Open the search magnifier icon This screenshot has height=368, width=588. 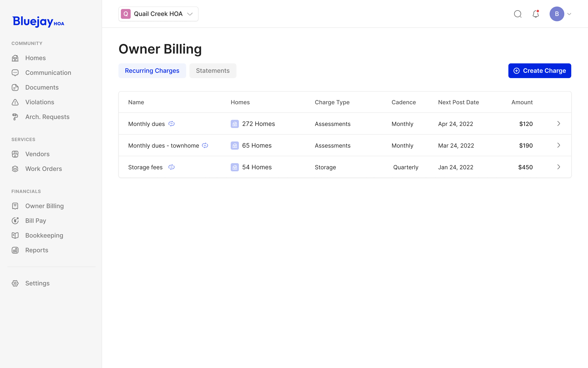pos(518,14)
